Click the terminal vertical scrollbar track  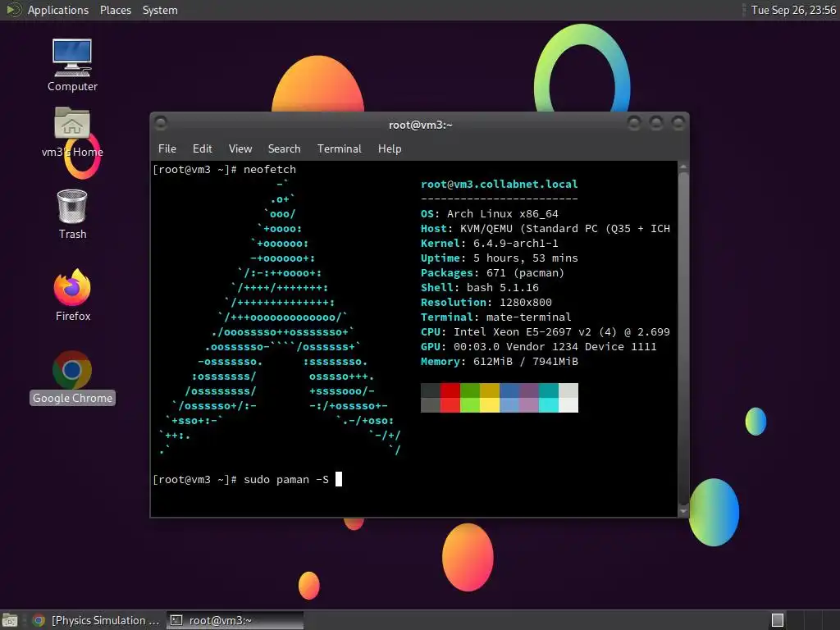click(683, 339)
